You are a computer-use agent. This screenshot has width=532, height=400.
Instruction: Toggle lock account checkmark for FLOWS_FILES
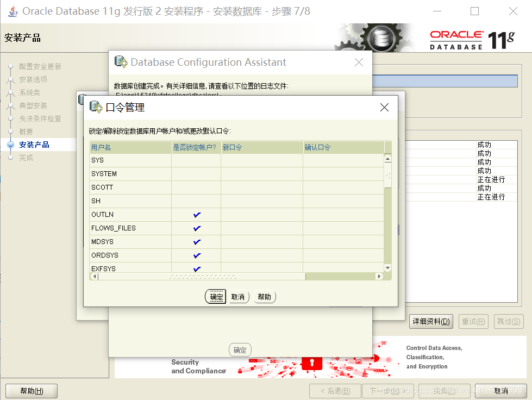click(197, 228)
